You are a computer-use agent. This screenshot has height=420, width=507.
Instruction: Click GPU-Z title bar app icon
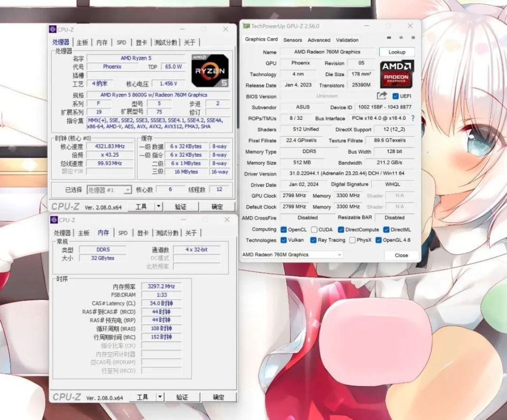coord(247,26)
